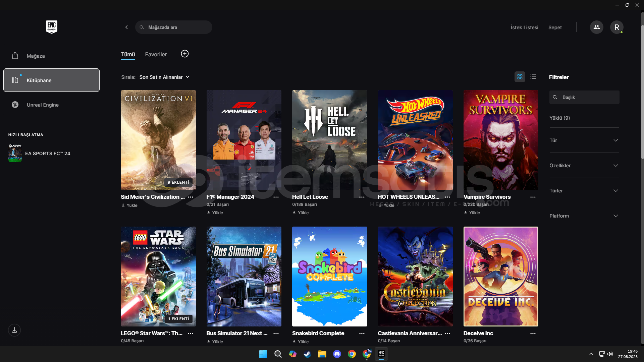
Task: Go back with the left arrow
Action: pos(126,27)
